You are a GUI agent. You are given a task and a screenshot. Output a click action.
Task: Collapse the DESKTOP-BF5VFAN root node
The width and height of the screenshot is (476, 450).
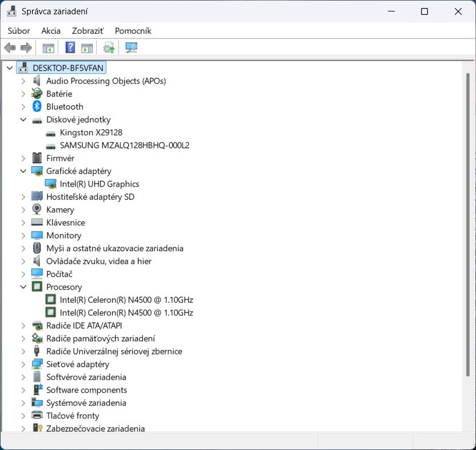[10, 68]
